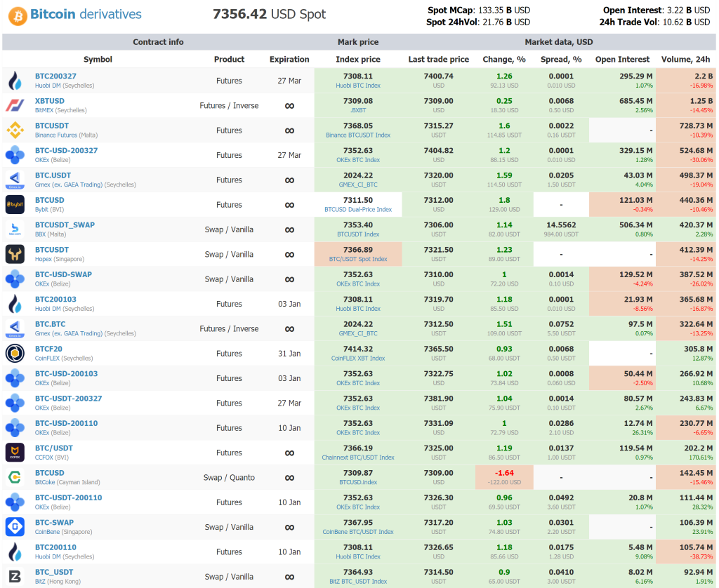The image size is (719, 588).
Task: Select the CoinBene exchange icon
Action: [14, 526]
